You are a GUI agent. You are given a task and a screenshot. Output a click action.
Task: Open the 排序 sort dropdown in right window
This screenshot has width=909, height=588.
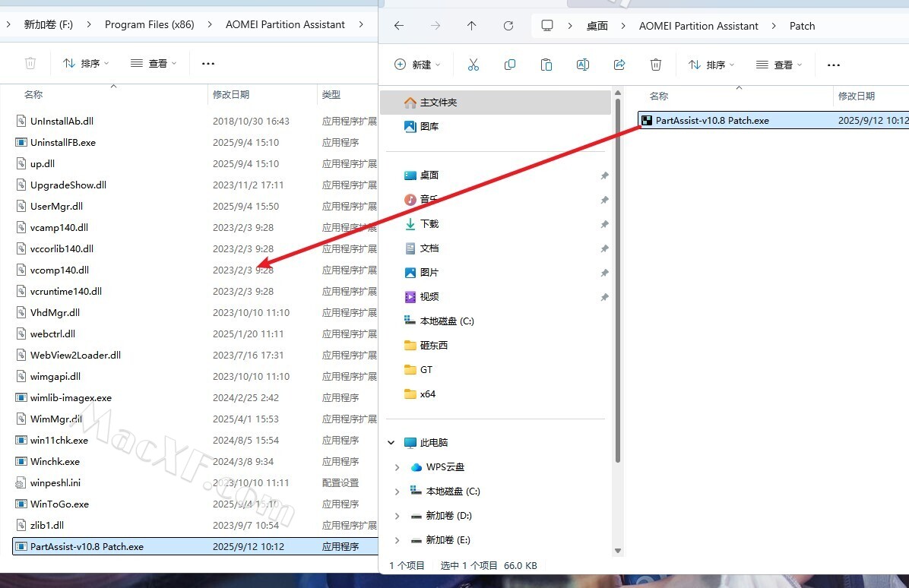pyautogui.click(x=711, y=65)
